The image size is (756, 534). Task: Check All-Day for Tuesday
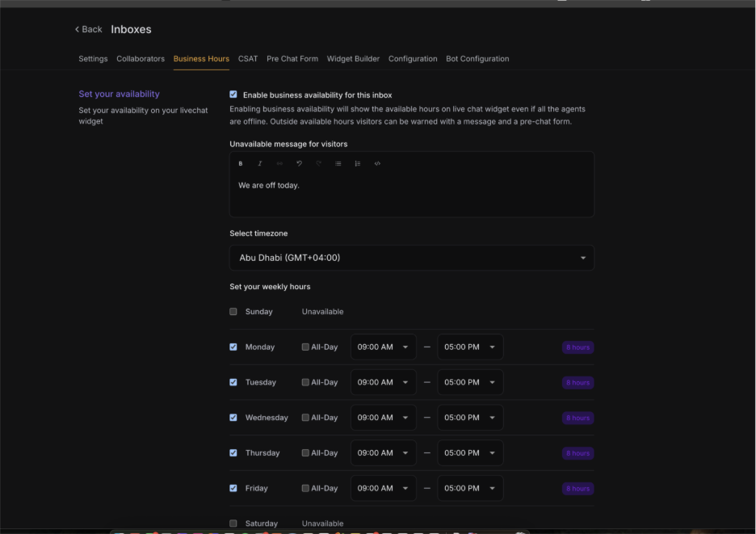[x=305, y=382]
